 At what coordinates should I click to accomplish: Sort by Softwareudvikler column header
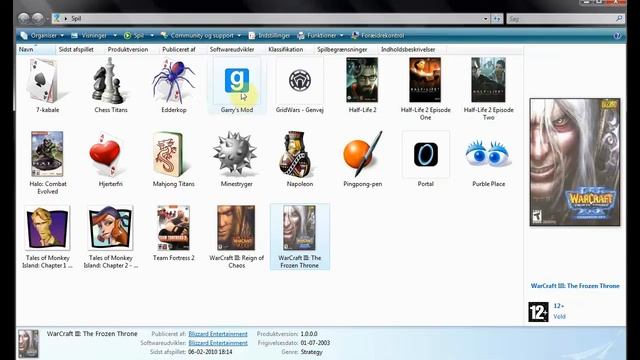tap(232, 49)
